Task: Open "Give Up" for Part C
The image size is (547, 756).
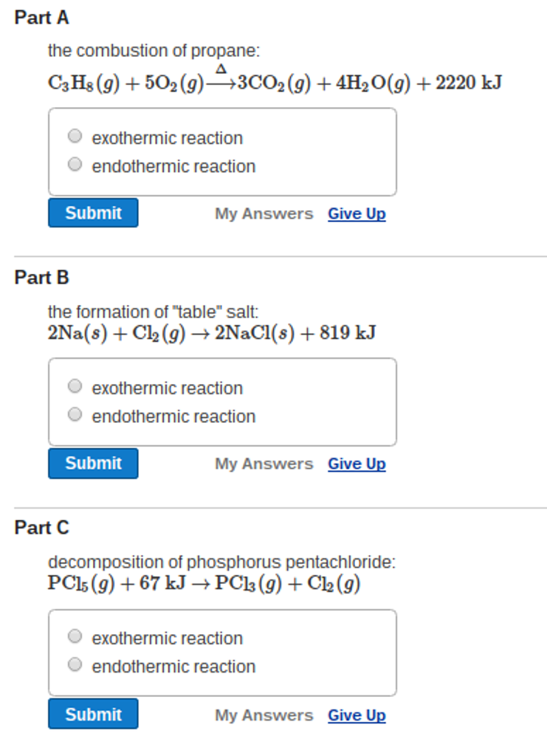Action: click(x=356, y=715)
